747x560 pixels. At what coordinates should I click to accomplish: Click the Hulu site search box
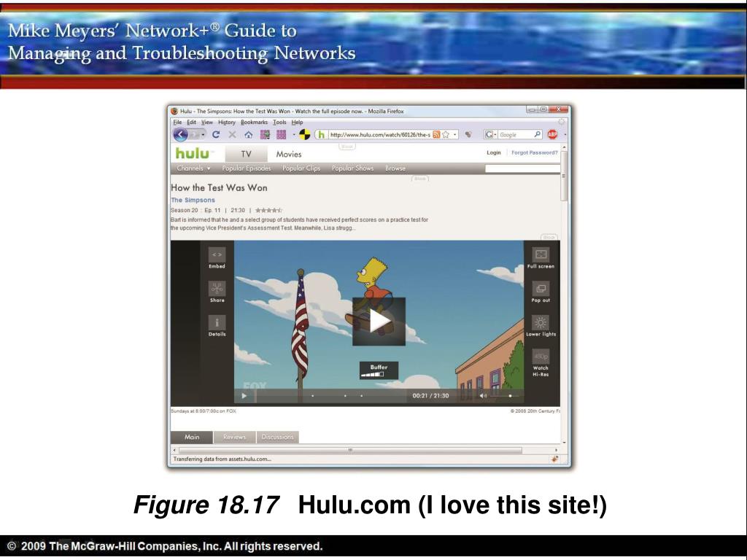[522, 168]
